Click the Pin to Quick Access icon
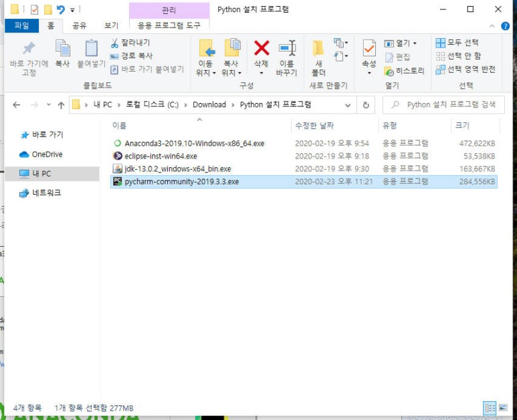 click(29, 48)
